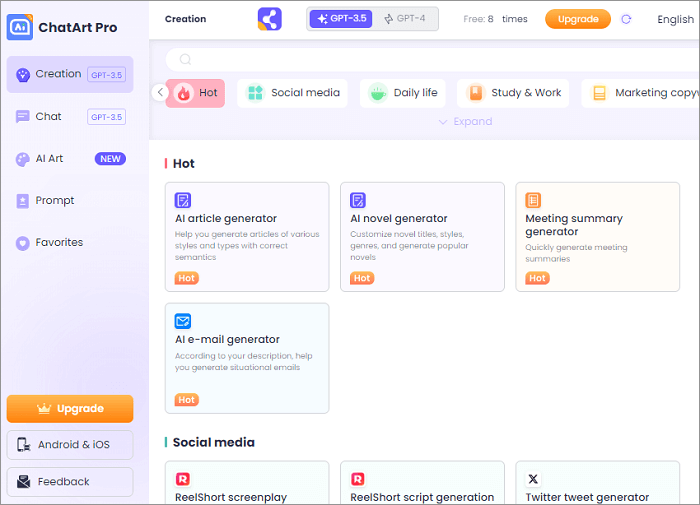Click the GPT-3.5 badge next to Chat
The height and width of the screenshot is (505, 700).
(107, 117)
